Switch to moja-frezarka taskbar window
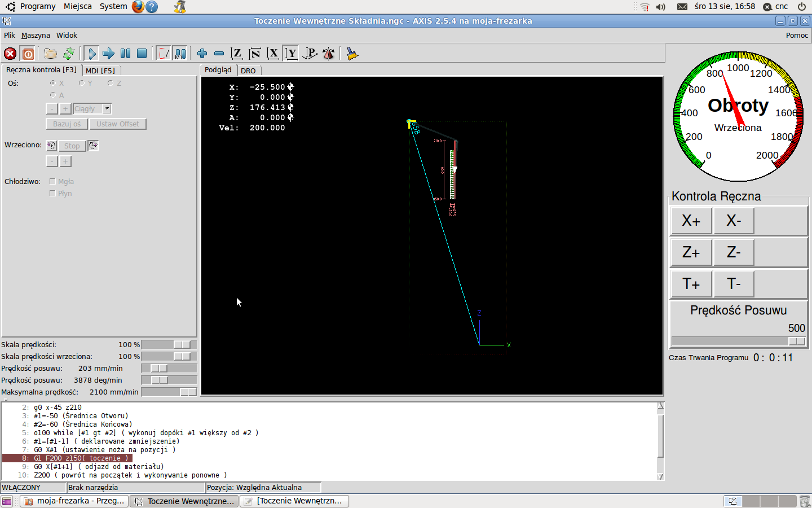Viewport: 812px width, 508px height. point(74,501)
